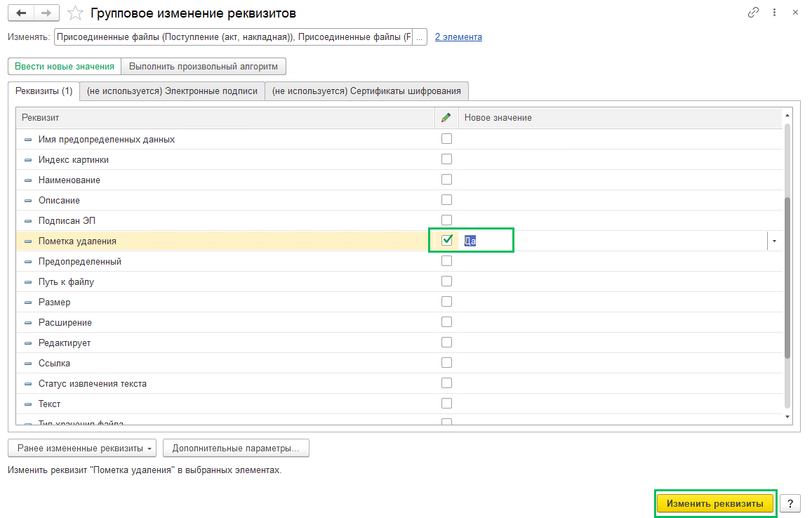Enable checkbox for Редактирует
Viewport: 812px width, 518px height.
click(x=446, y=342)
